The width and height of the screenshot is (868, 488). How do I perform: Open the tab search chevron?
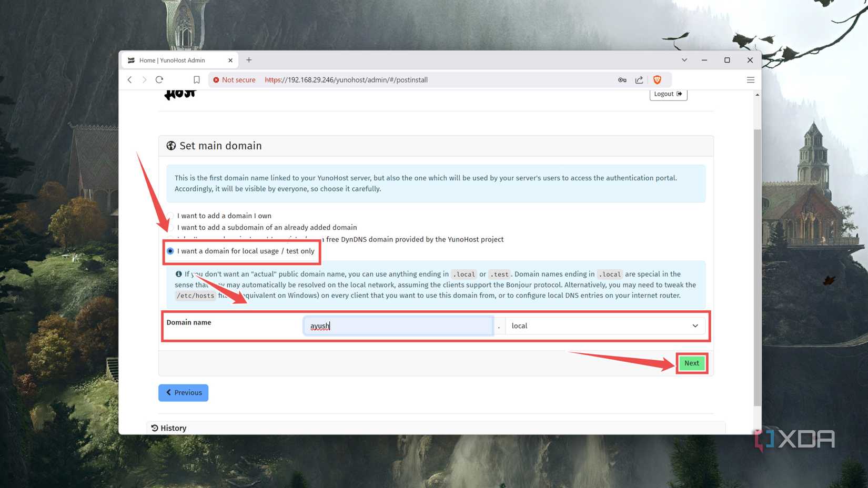click(684, 60)
